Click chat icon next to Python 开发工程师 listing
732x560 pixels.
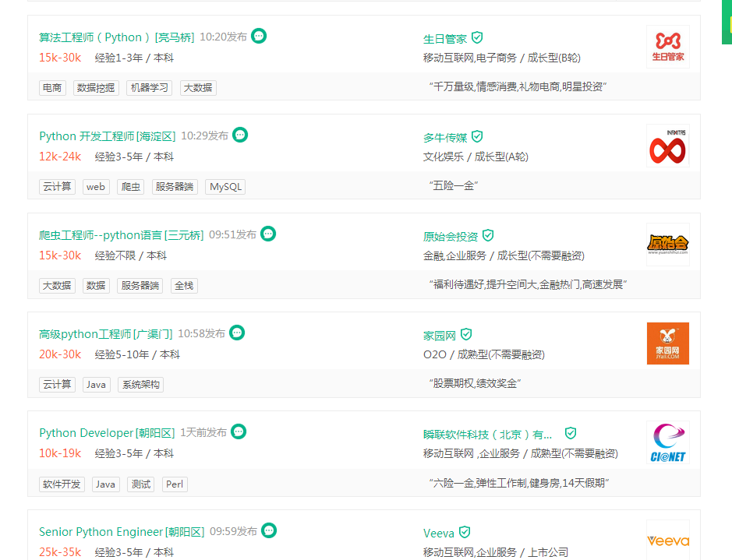coord(240,135)
